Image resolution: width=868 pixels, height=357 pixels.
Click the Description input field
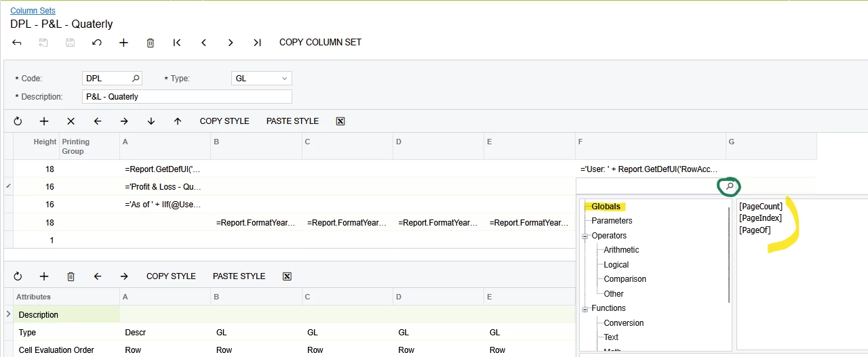(x=187, y=97)
